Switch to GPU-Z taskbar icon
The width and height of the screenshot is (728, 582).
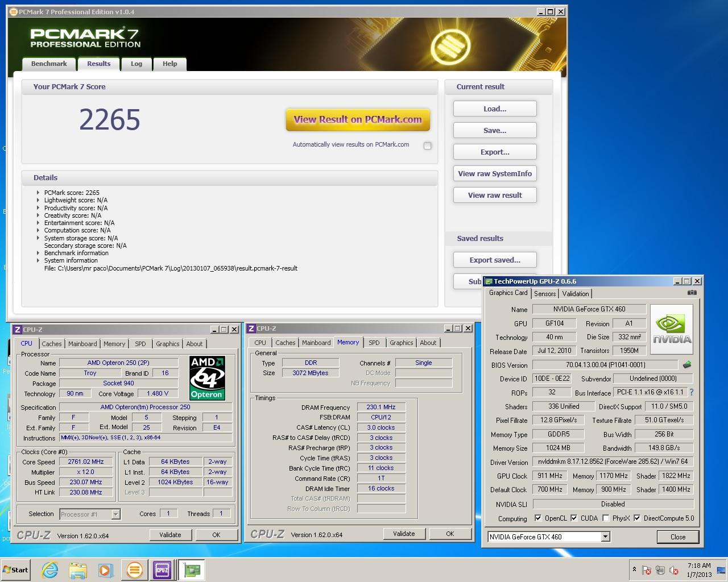(192, 570)
